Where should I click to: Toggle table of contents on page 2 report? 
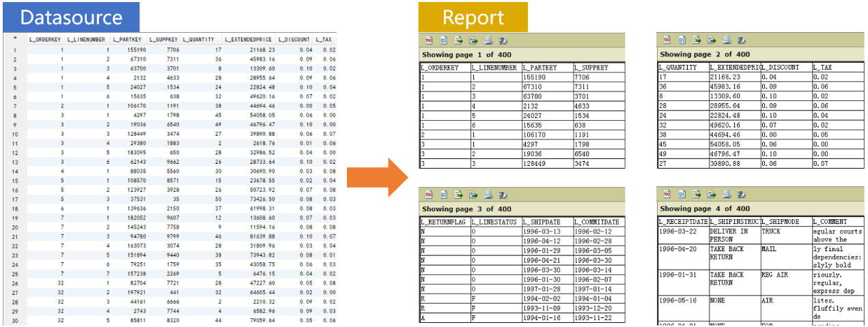coord(667,40)
